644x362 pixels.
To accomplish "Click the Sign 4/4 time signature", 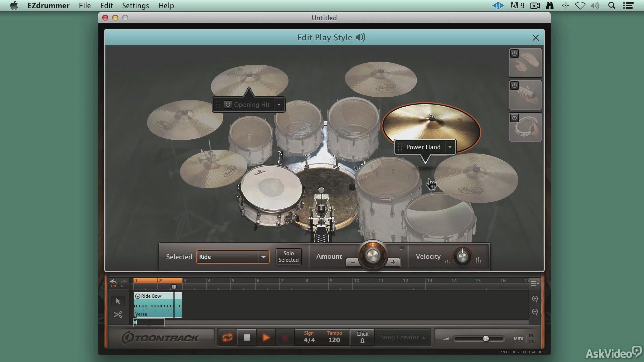I will point(309,337).
